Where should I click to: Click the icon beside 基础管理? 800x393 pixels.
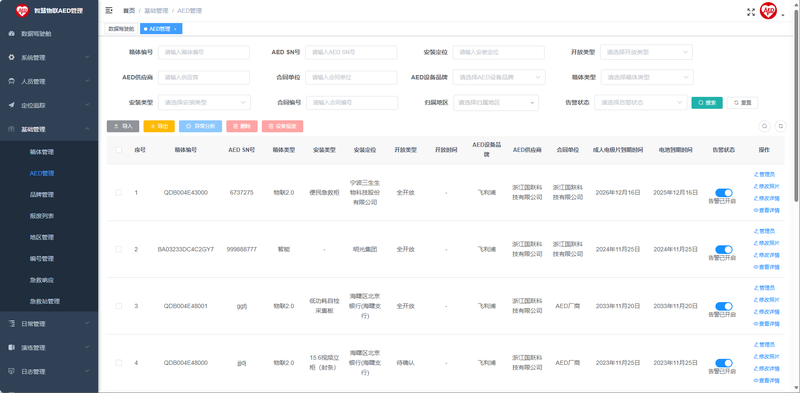coord(11,129)
